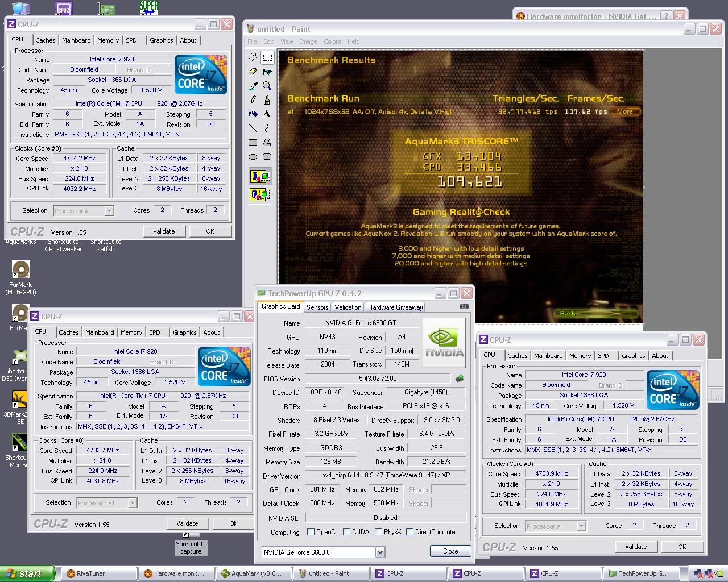Click the Driver Version field in GPU-Z
728x582 pixels.
point(385,476)
